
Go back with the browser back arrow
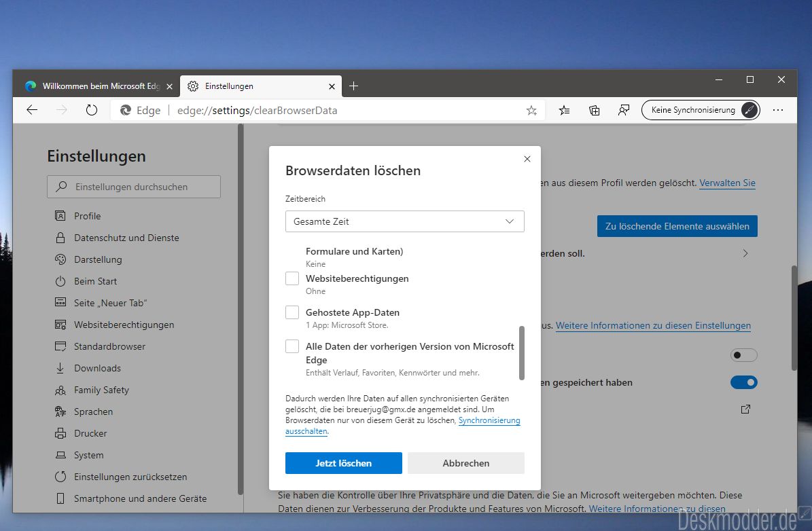click(32, 110)
